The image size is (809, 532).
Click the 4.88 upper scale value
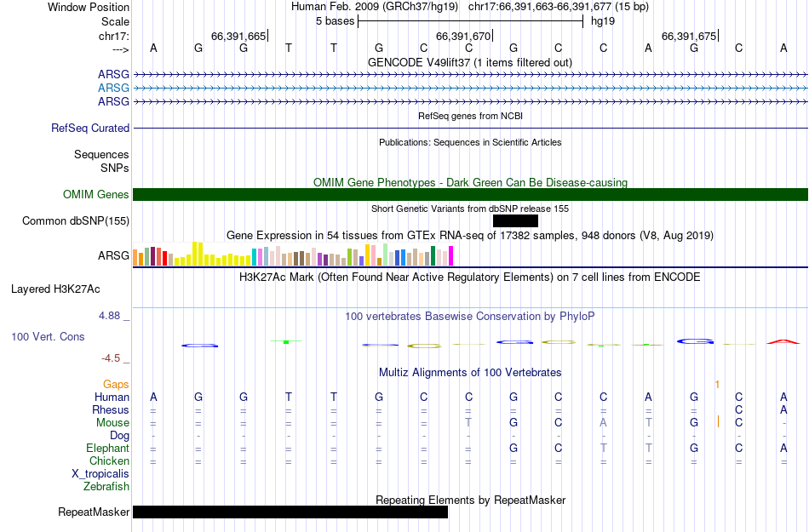tap(109, 316)
